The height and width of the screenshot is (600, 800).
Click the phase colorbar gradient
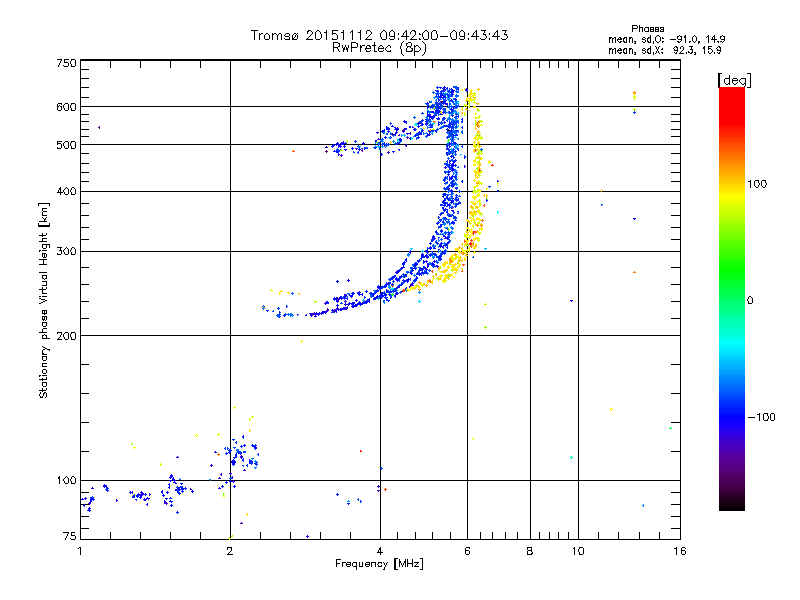[x=732, y=299]
